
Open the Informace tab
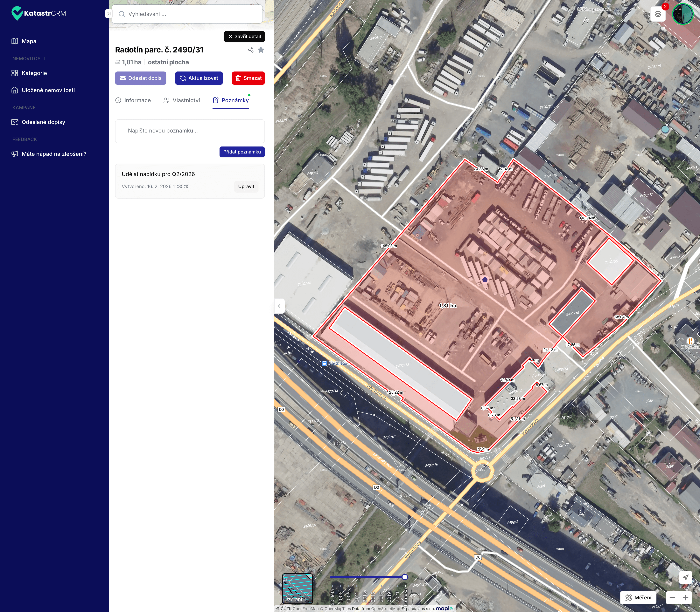[x=133, y=100]
